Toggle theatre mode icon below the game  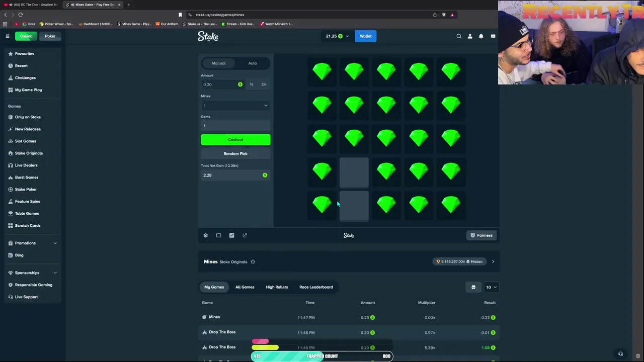tap(218, 235)
